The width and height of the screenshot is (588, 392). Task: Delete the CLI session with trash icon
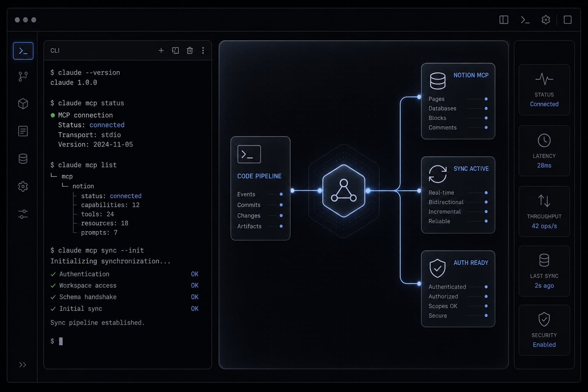click(x=189, y=51)
